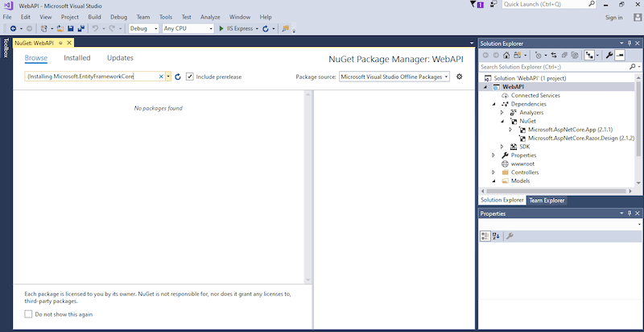Screen dimensions: 644x332
Task: Open the Tools menu
Action: tap(166, 17)
